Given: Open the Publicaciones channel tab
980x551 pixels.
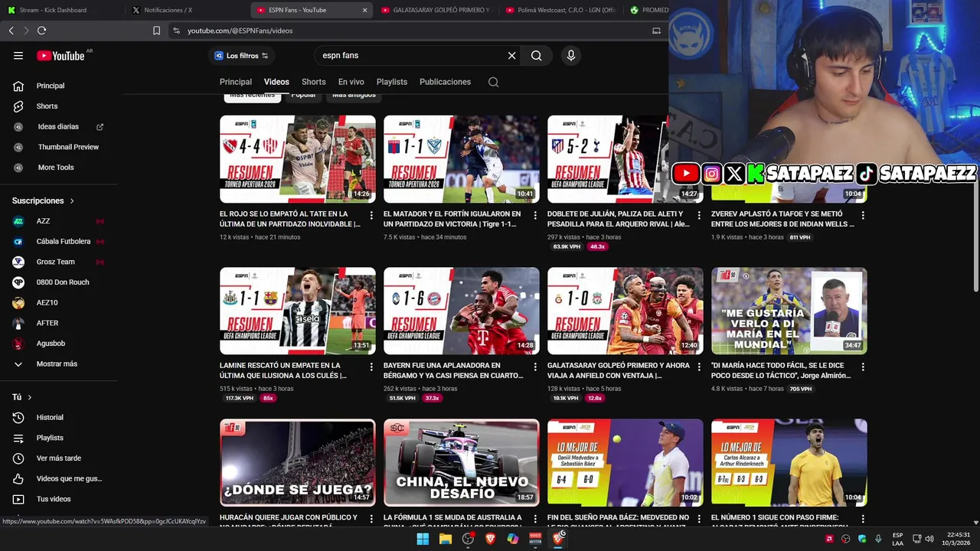Looking at the screenshot, I should point(445,82).
